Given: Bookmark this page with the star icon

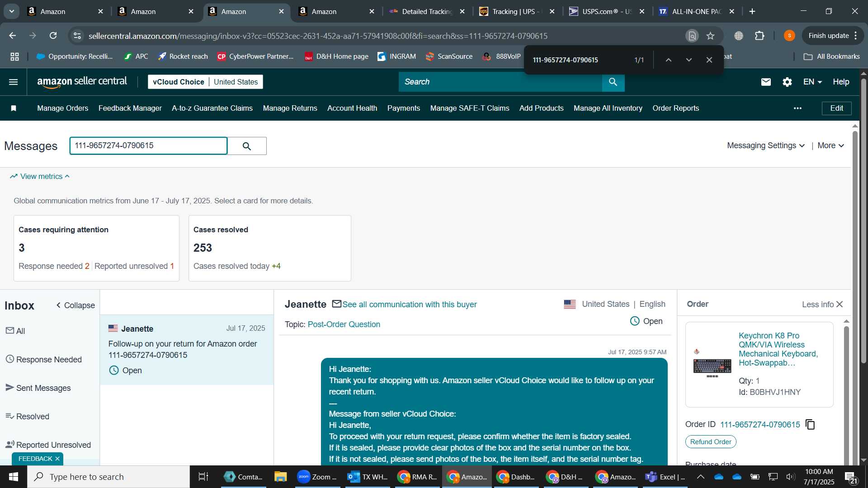Looking at the screenshot, I should coord(710,36).
